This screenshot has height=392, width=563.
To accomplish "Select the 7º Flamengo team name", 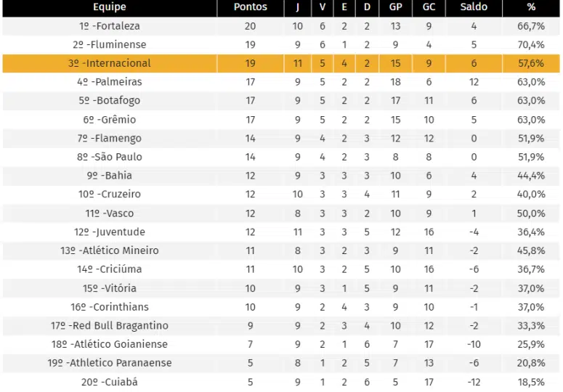I will [x=110, y=139].
